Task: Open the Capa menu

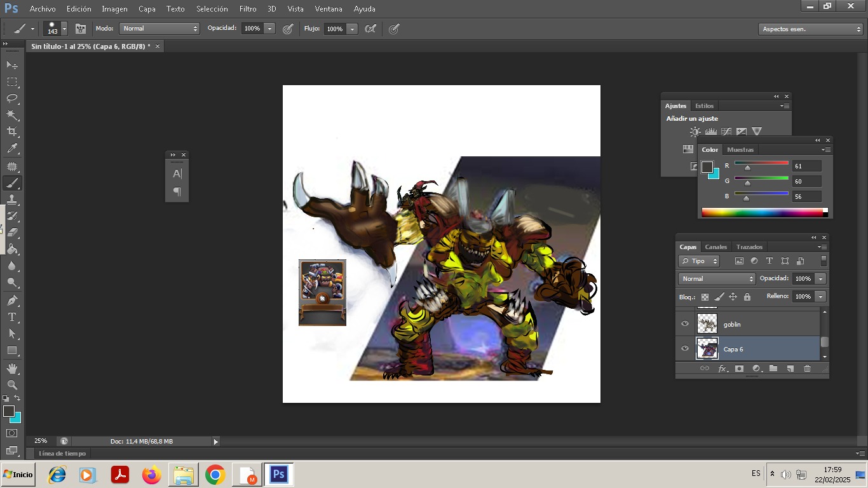Action: coord(147,9)
